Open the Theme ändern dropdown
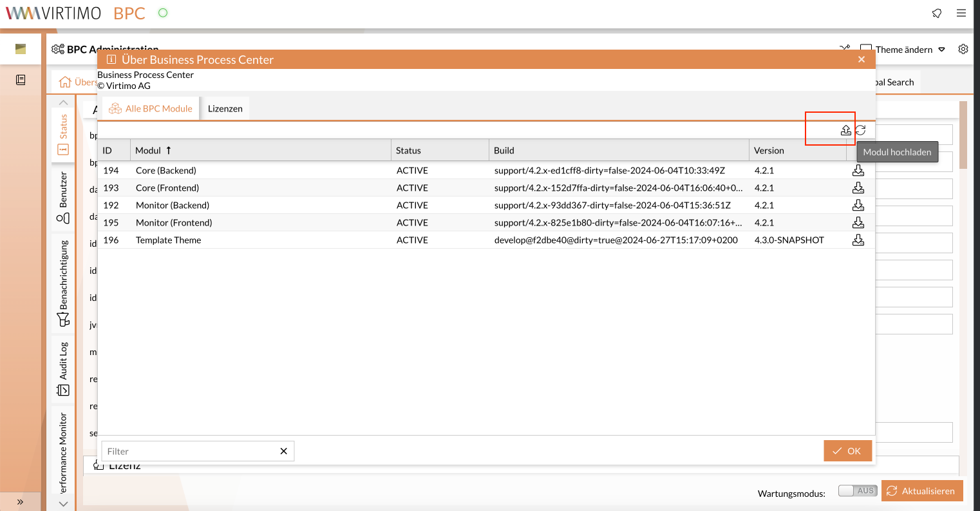This screenshot has height=511, width=980. pos(941,49)
